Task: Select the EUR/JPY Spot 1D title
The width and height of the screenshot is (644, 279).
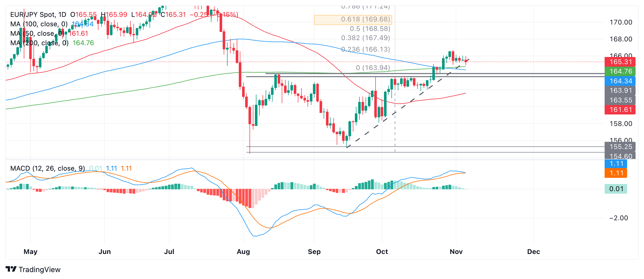Action: (38, 15)
